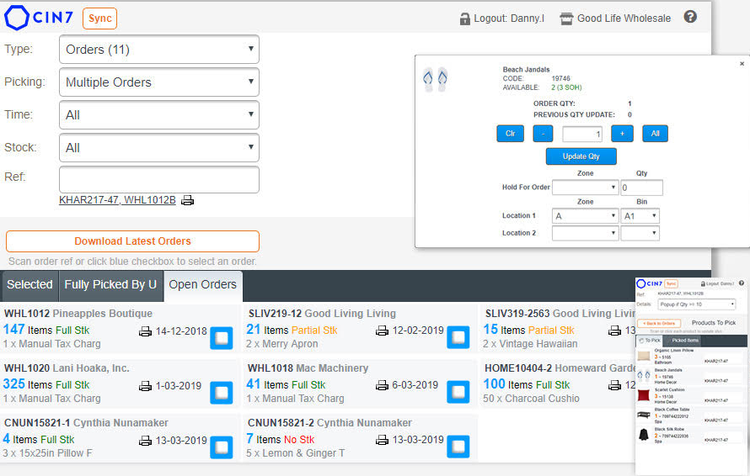Image resolution: width=750 pixels, height=476 pixels.
Task: Expand the Picking dropdown set to Multiple Orders
Action: pyautogui.click(x=159, y=83)
